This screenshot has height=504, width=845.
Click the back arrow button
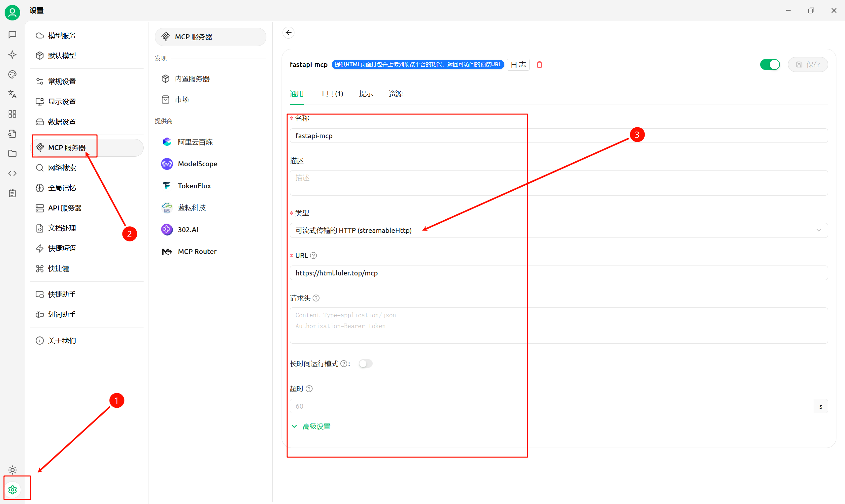288,33
